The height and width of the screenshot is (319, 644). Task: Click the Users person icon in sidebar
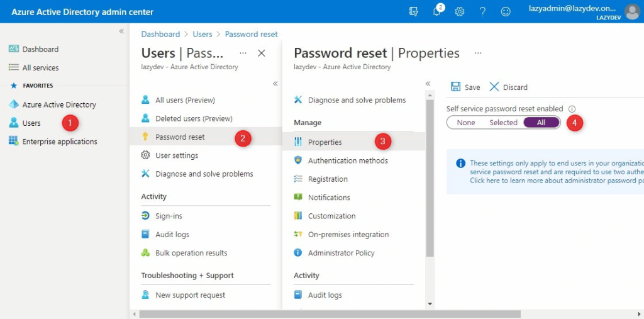tap(14, 123)
